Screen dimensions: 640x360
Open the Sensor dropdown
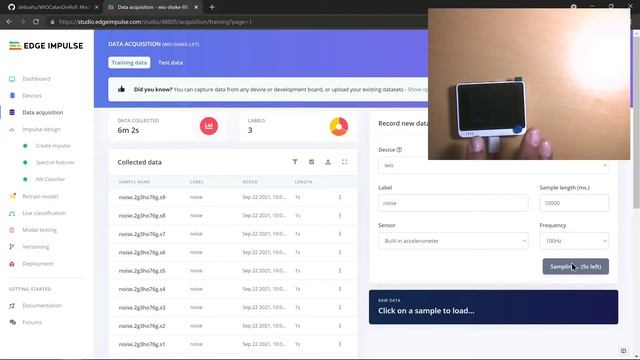[453, 241]
